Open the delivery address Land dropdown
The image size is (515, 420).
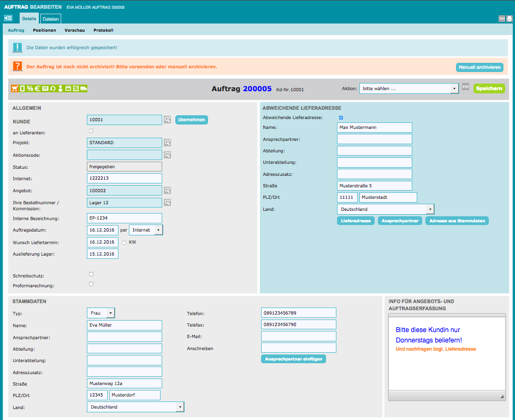point(386,209)
